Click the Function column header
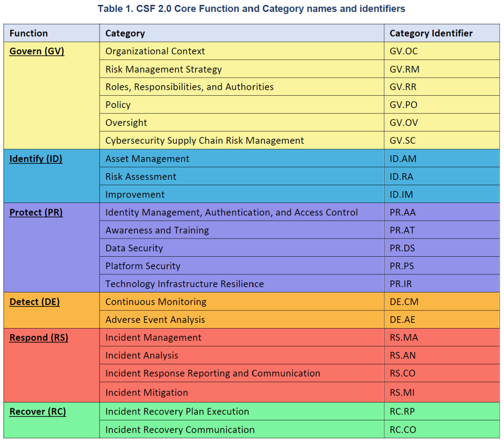The height and width of the screenshot is (441, 504). [x=52, y=33]
